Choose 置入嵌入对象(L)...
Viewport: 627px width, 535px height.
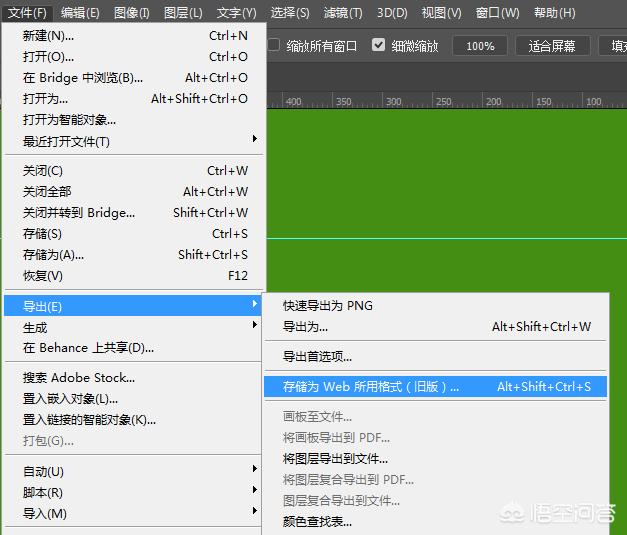pyautogui.click(x=133, y=399)
